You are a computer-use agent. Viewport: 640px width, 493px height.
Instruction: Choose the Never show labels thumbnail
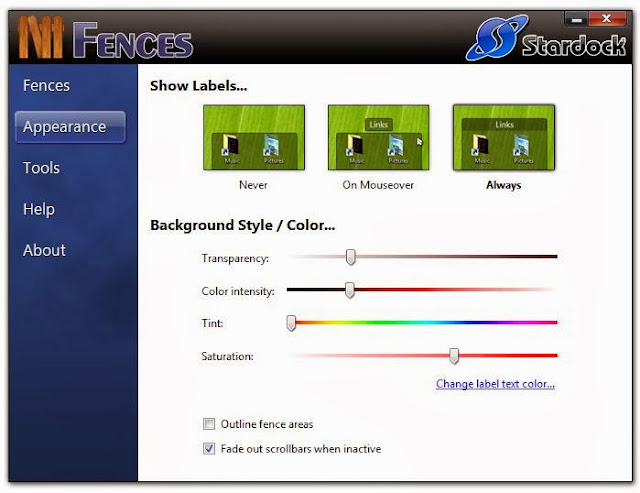(x=254, y=137)
